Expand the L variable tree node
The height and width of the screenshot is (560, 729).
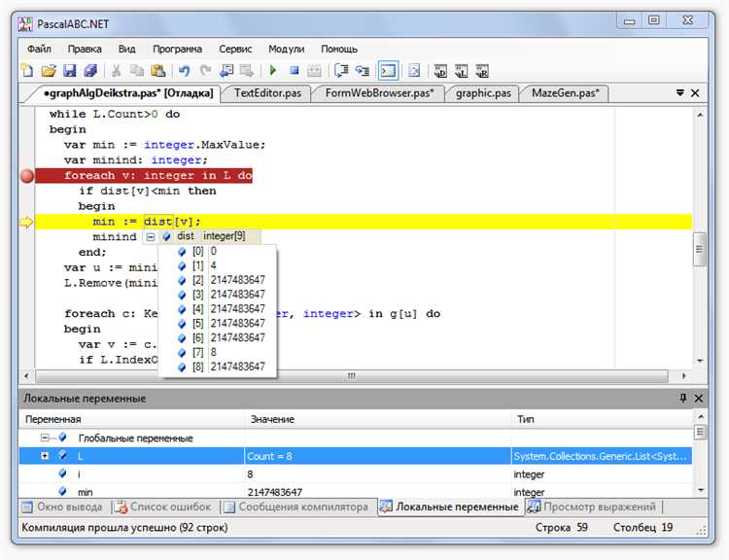coord(45,456)
